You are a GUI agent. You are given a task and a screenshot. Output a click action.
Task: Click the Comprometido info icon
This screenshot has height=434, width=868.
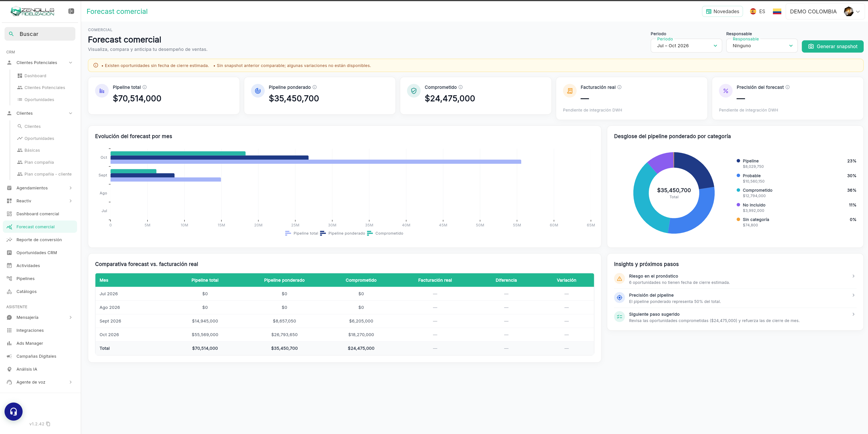click(x=461, y=87)
